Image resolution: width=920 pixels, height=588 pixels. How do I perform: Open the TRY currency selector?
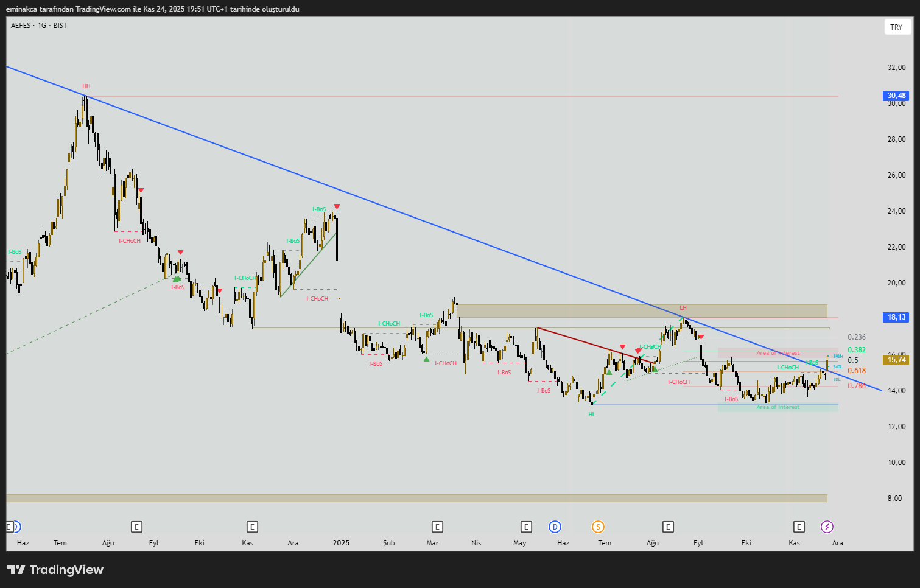[x=896, y=27]
